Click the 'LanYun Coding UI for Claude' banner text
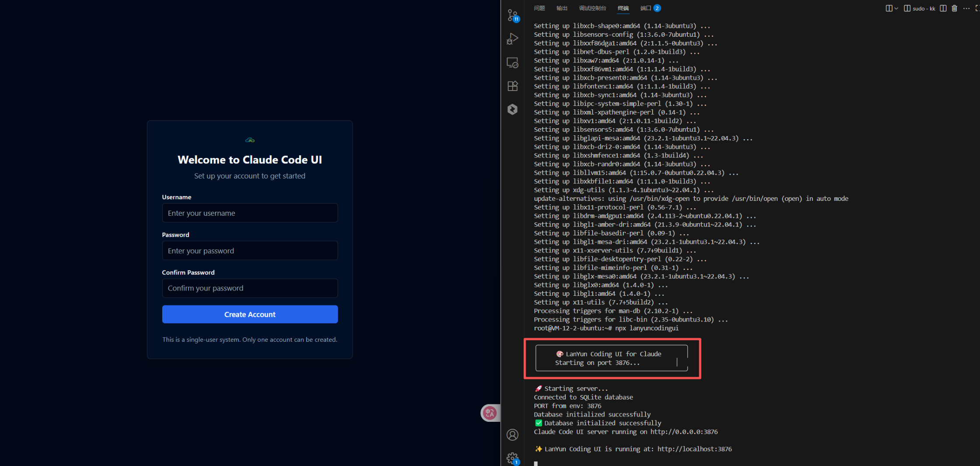980x466 pixels. pos(614,354)
